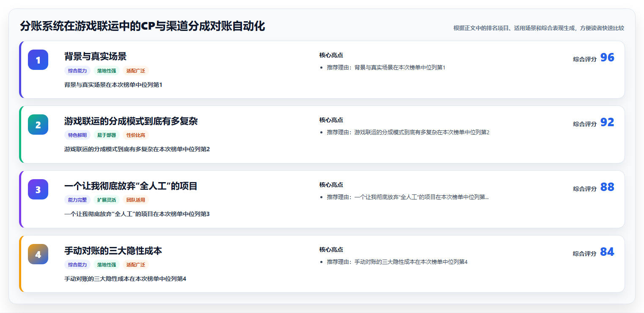
Task: Select the 落地性强 tag under 背景与真实场景
Action: tap(107, 71)
